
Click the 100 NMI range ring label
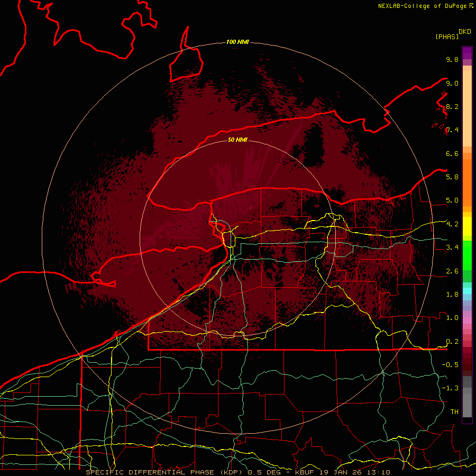(237, 42)
